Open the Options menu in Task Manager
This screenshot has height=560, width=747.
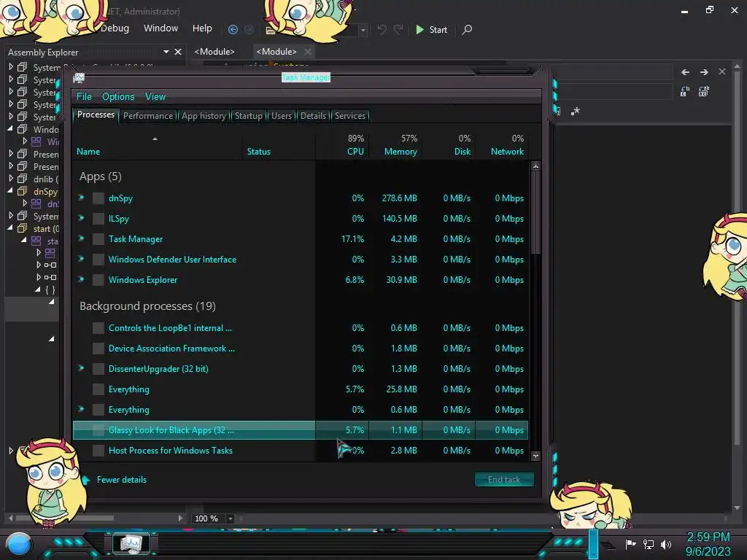118,97
